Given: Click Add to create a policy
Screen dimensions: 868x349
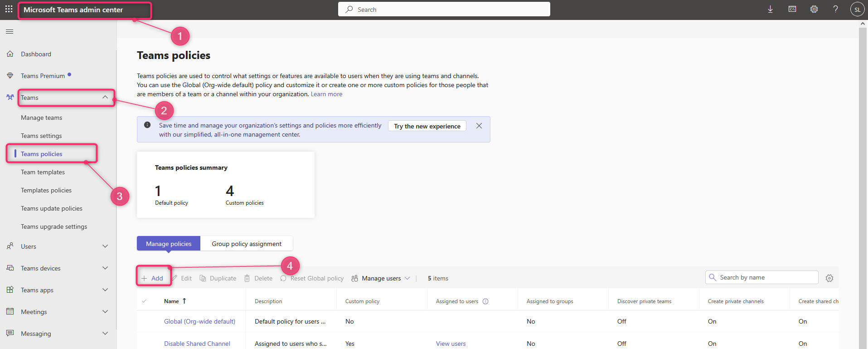Looking at the screenshot, I should pyautogui.click(x=152, y=278).
